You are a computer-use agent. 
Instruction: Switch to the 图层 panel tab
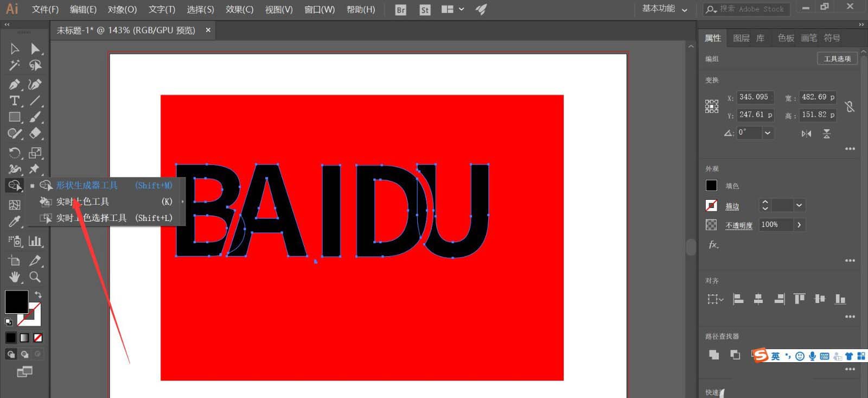[x=741, y=38]
